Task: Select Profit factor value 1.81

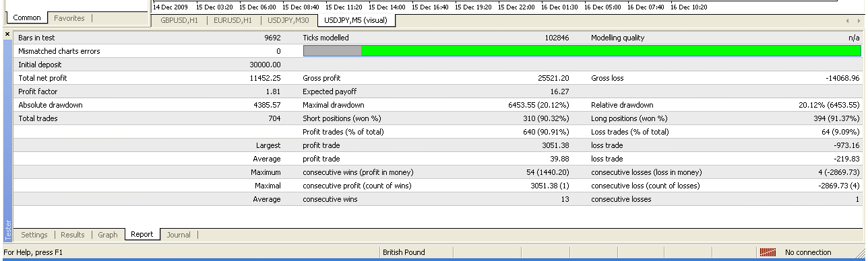Action: pos(274,91)
